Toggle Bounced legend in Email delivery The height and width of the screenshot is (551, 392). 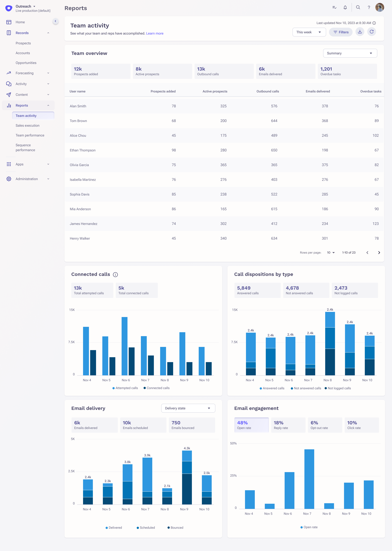[x=176, y=528]
